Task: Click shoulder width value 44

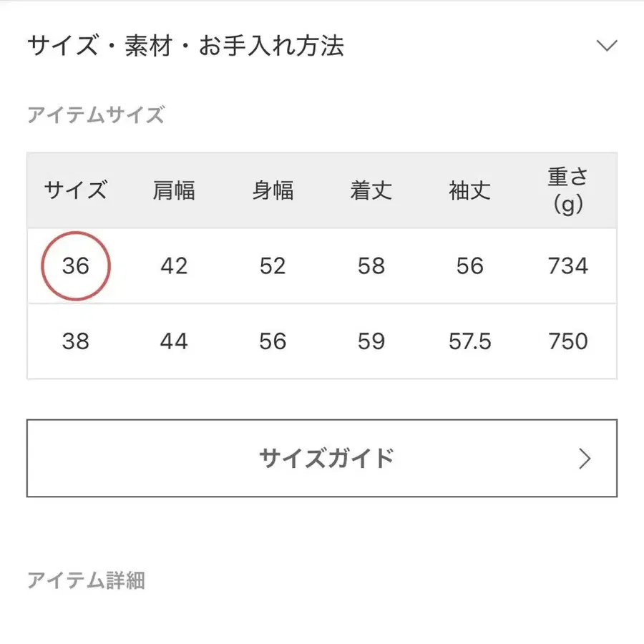Action: pyautogui.click(x=174, y=341)
